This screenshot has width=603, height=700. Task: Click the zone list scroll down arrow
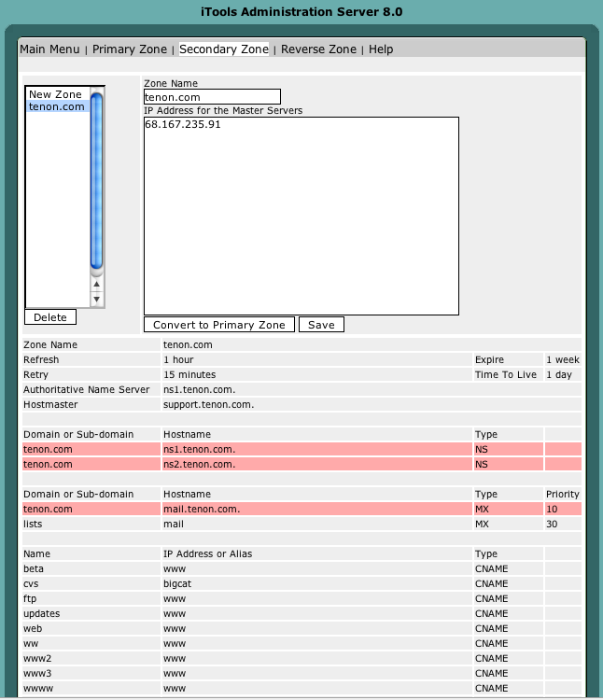click(96, 299)
